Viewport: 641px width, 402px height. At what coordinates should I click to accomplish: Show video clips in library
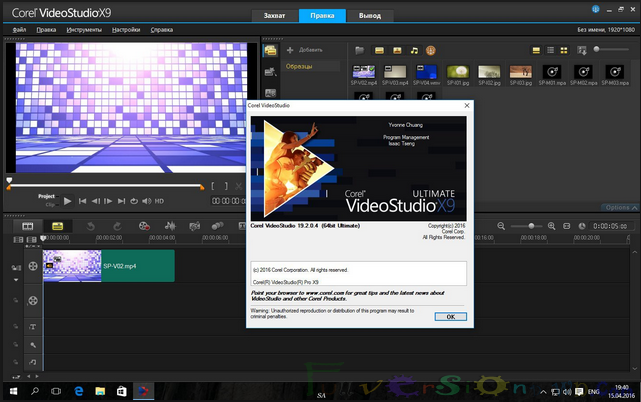point(379,50)
